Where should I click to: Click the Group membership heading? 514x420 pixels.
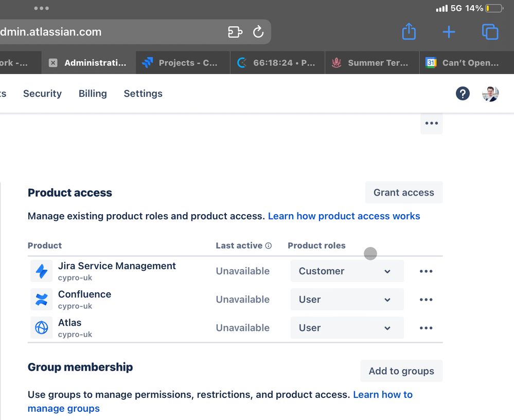[80, 367]
